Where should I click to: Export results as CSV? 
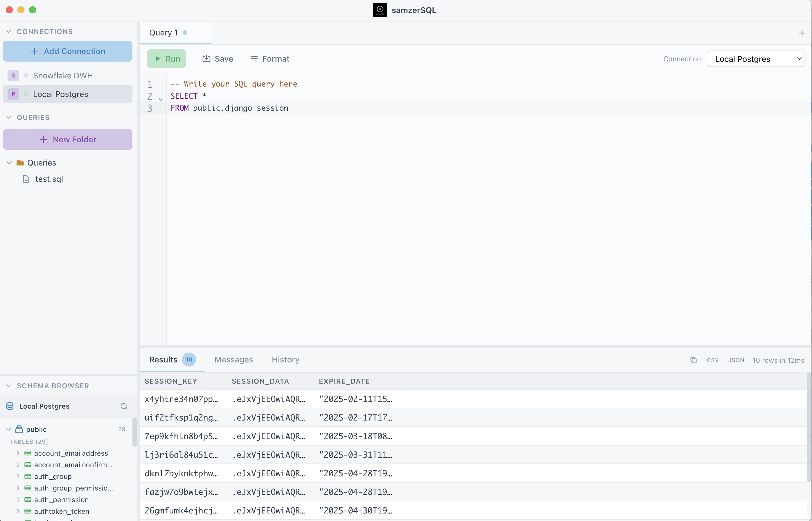point(713,360)
